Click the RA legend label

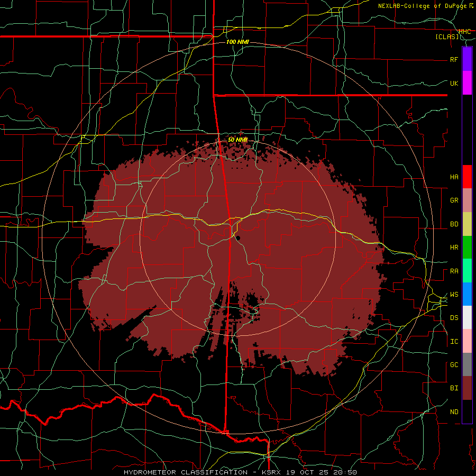point(454,271)
